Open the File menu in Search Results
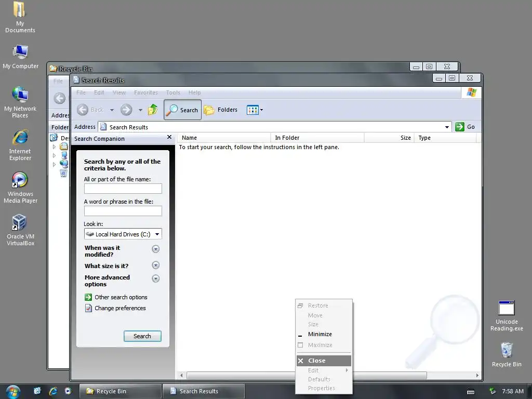 [81, 92]
